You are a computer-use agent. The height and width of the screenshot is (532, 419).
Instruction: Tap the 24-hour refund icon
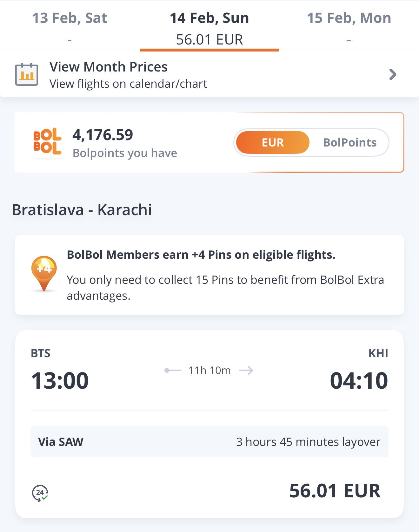click(x=40, y=493)
